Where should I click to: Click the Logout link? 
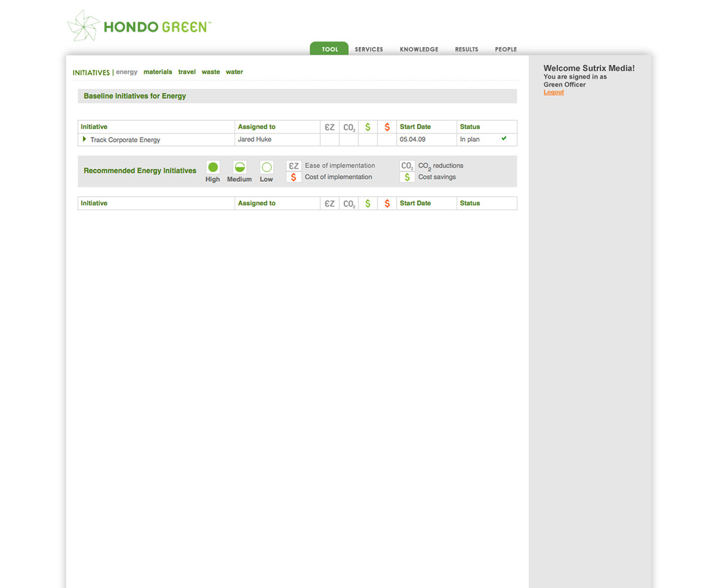pos(553,92)
